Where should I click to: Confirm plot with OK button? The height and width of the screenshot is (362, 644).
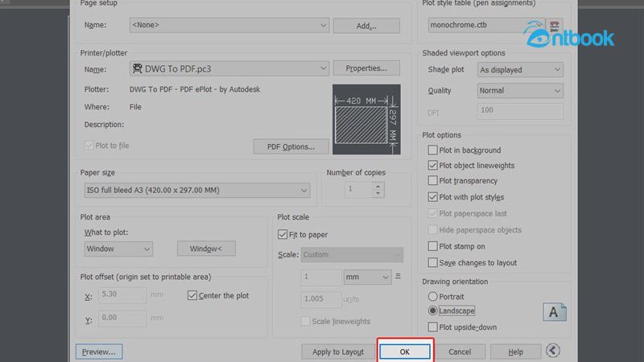click(405, 352)
